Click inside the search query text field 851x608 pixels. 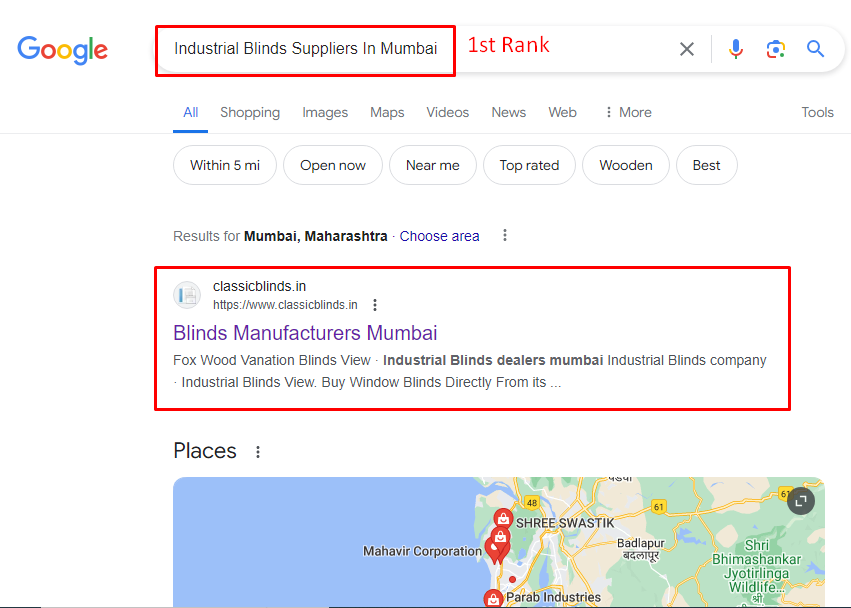306,49
